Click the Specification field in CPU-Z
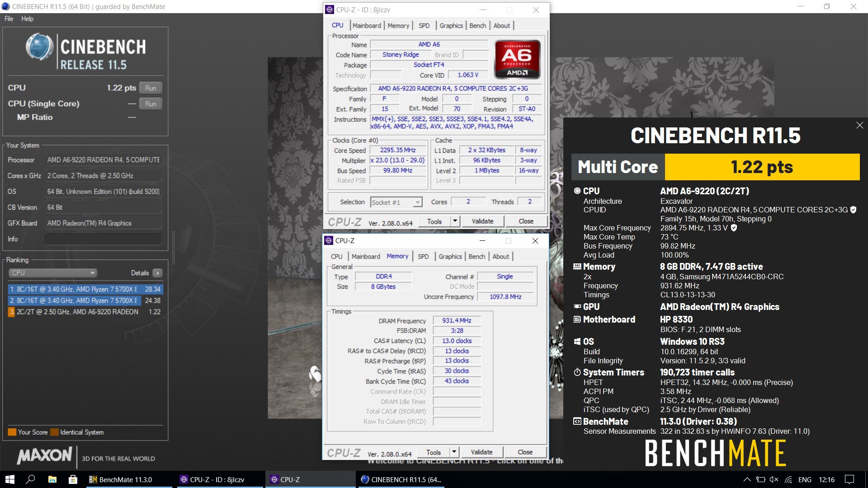 [x=456, y=89]
